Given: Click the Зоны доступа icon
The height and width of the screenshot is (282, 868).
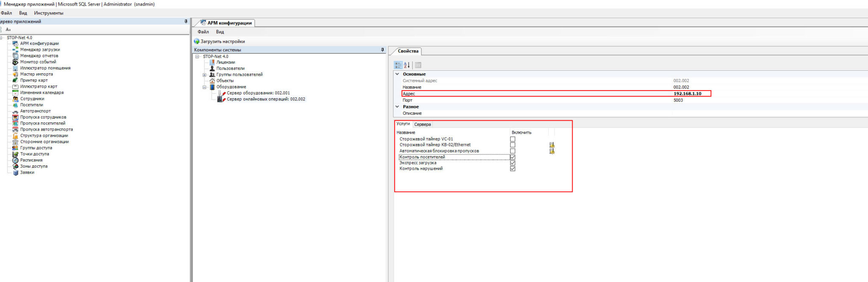Looking at the screenshot, I should (15, 166).
